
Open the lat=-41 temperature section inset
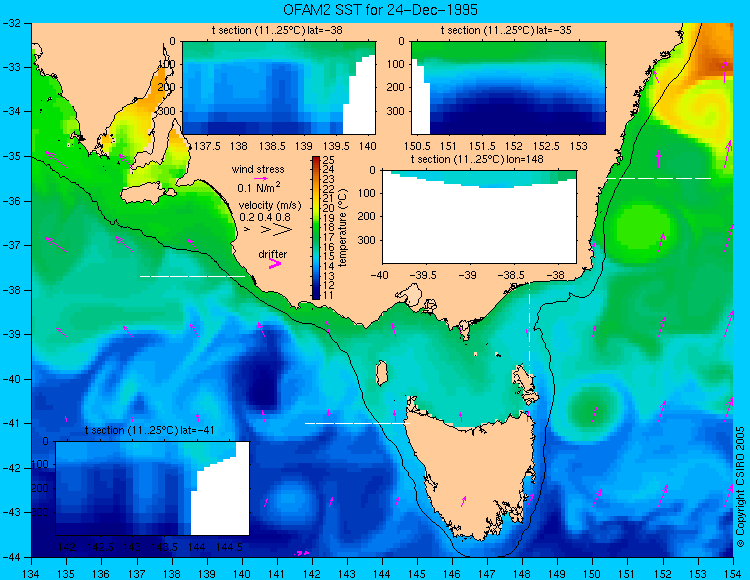[x=153, y=488]
